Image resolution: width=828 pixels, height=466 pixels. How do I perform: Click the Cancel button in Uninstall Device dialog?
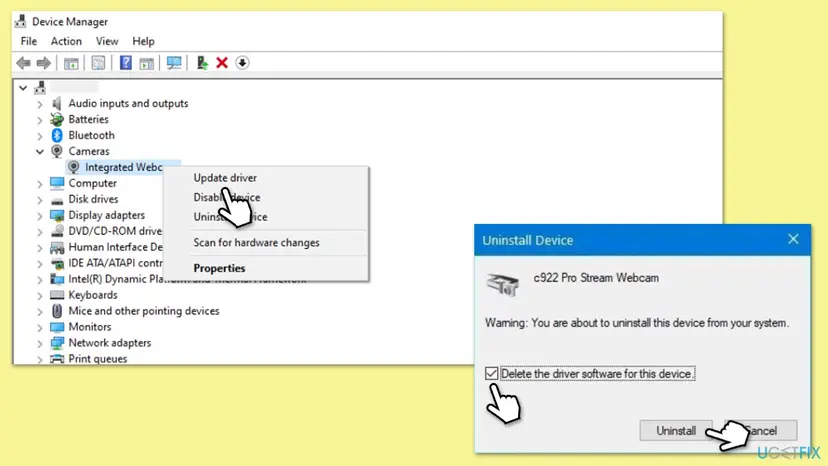[761, 431]
